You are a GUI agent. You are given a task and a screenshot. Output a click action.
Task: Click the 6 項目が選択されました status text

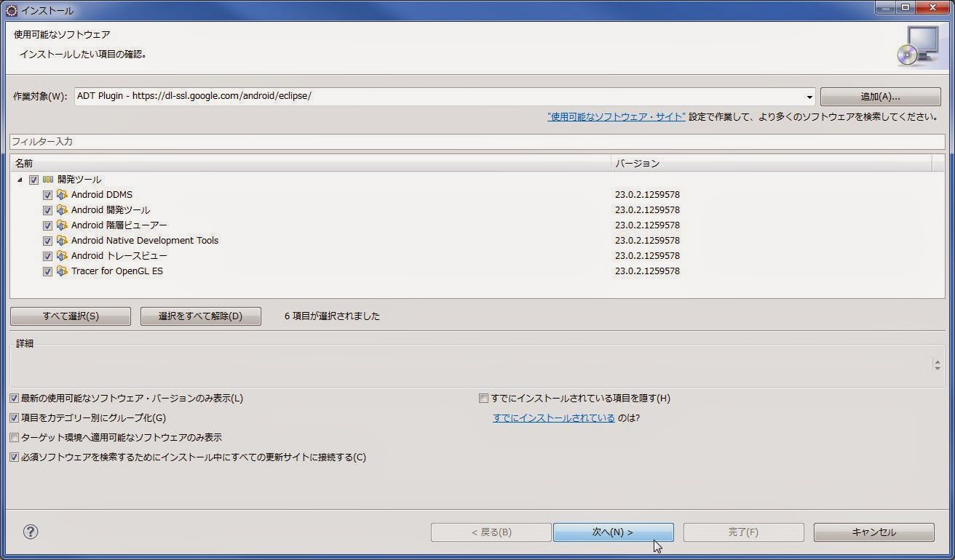click(x=332, y=316)
